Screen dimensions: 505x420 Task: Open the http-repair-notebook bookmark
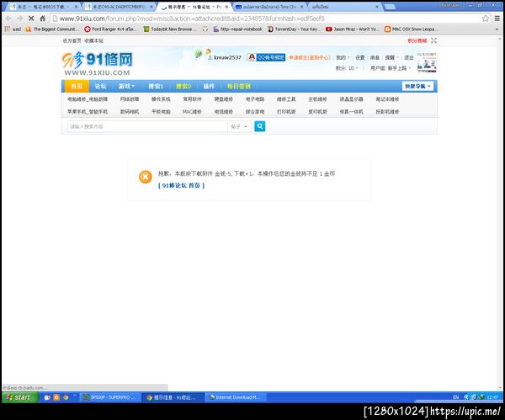pyautogui.click(x=237, y=29)
